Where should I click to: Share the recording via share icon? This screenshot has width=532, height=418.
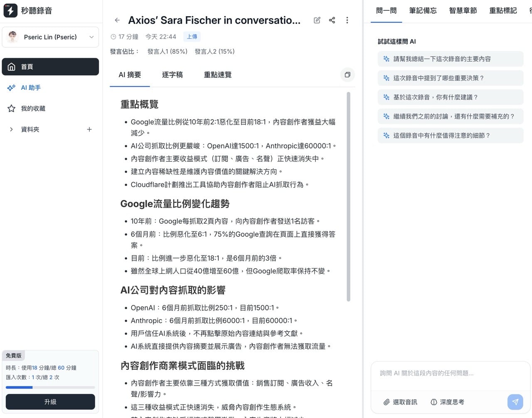332,20
